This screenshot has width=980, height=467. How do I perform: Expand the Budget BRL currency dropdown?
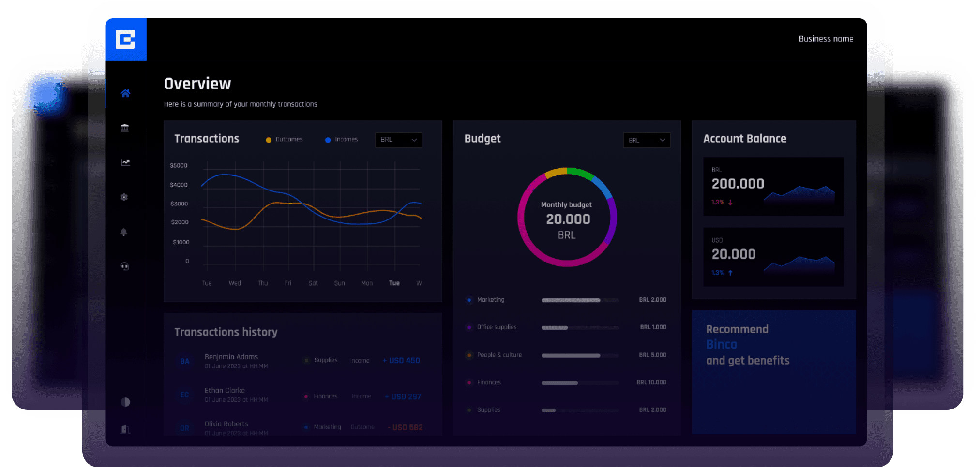point(647,140)
